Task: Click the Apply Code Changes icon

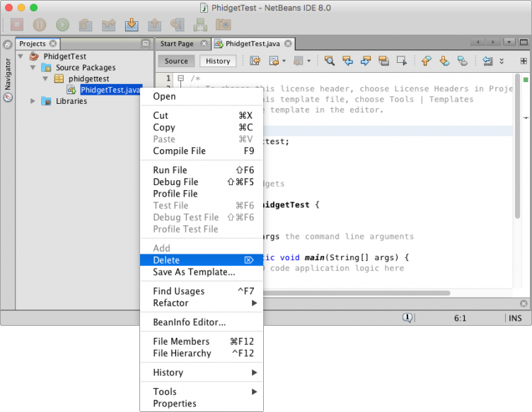Action: [200, 25]
